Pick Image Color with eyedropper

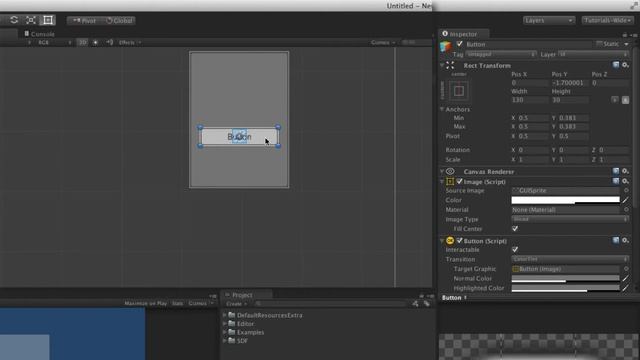coord(625,200)
